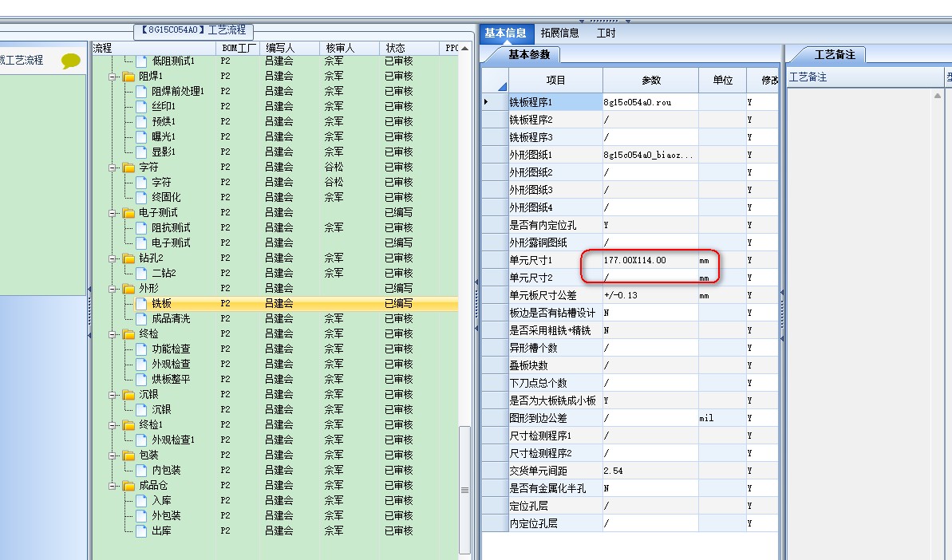The image size is (952, 560).
Task: Collapse the 成品仓 tree node
Action: point(113,486)
